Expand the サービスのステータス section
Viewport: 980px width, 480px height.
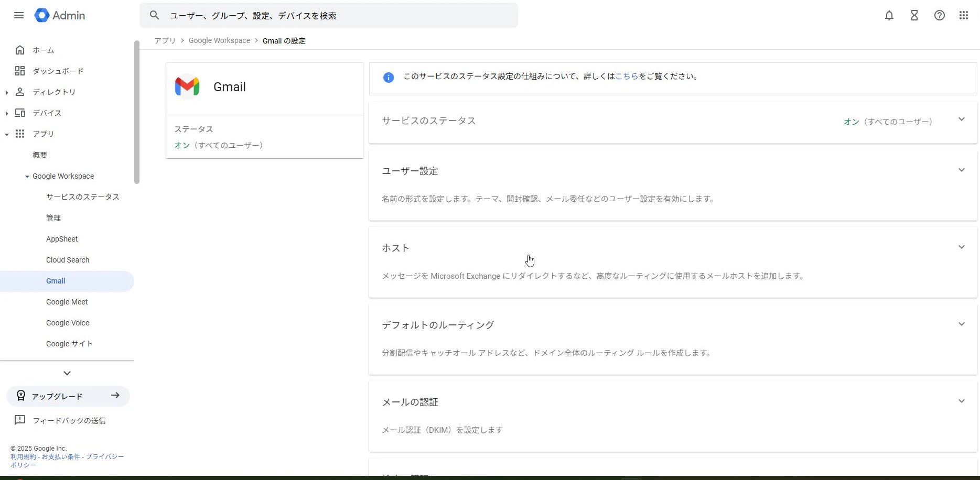[x=962, y=119]
